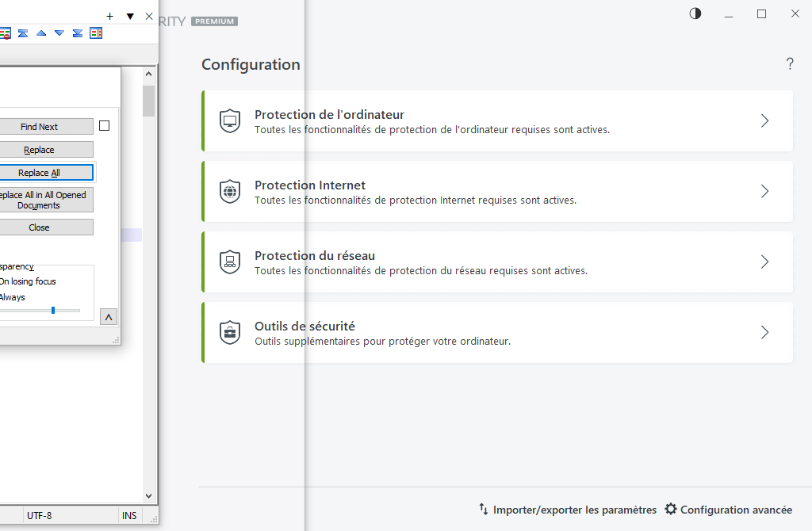
Task: Open help via the question mark icon
Action: point(790,64)
